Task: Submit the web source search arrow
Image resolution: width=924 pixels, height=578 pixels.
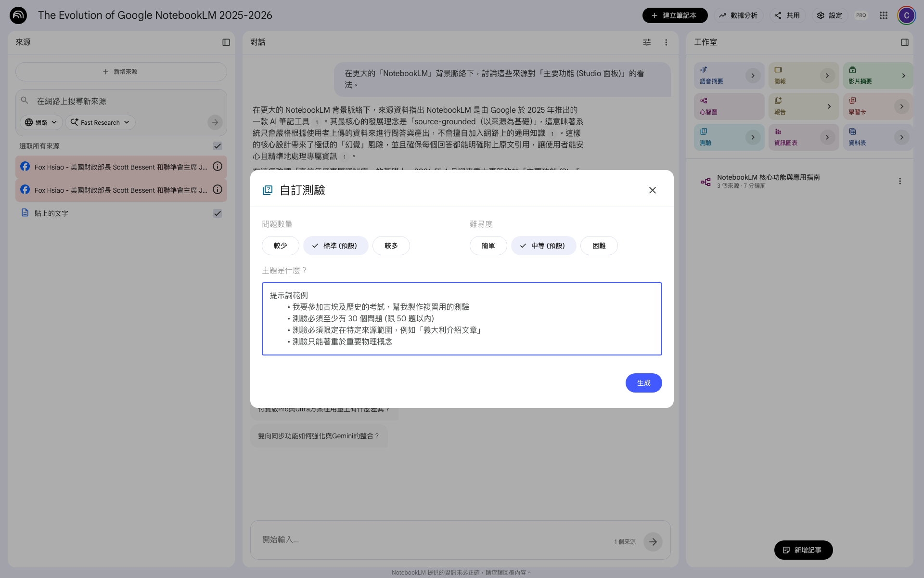Action: tap(215, 122)
